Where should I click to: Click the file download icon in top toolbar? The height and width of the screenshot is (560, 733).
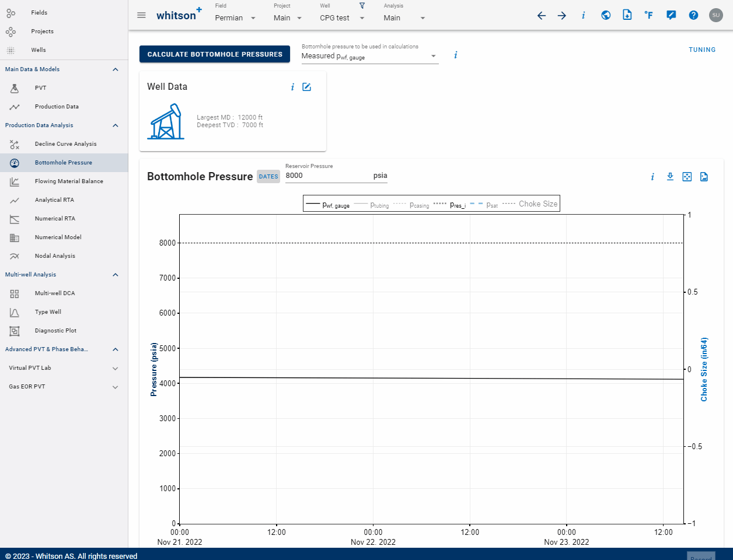[627, 15]
